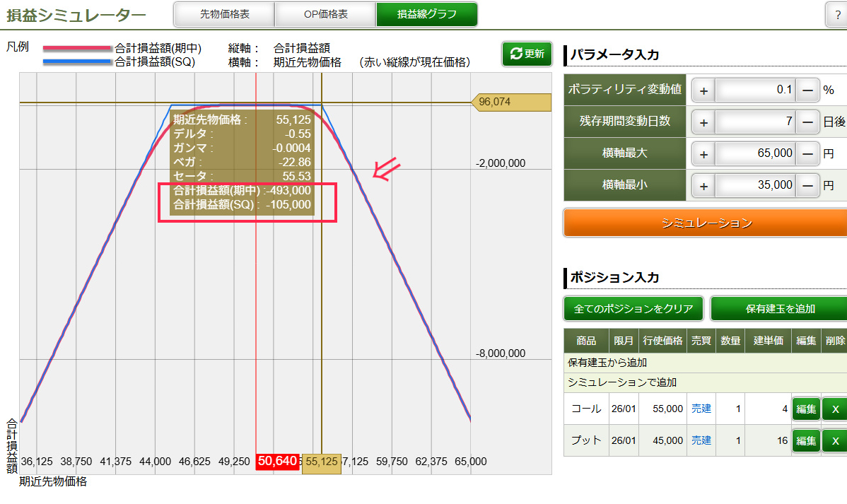Delete the プット position with X button

tap(834, 440)
